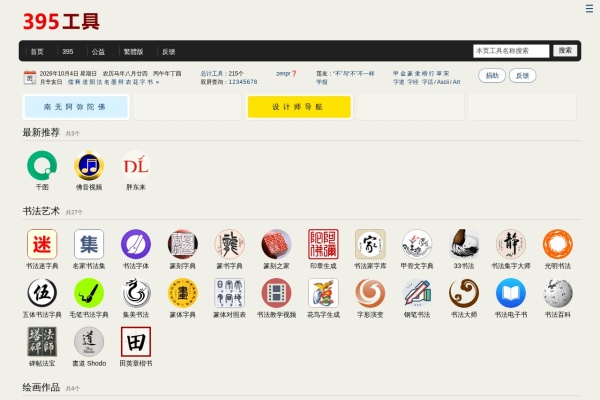The height and width of the screenshot is (400, 600).
Task: Open the 毛笔书法字典 green icon
Action: (x=89, y=293)
